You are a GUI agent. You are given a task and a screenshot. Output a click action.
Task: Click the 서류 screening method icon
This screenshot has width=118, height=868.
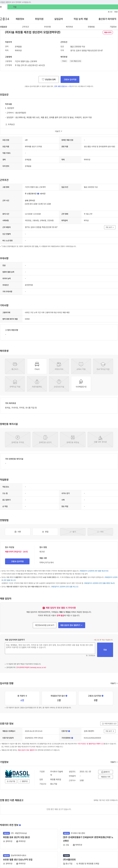pyautogui.click(x=17, y=532)
